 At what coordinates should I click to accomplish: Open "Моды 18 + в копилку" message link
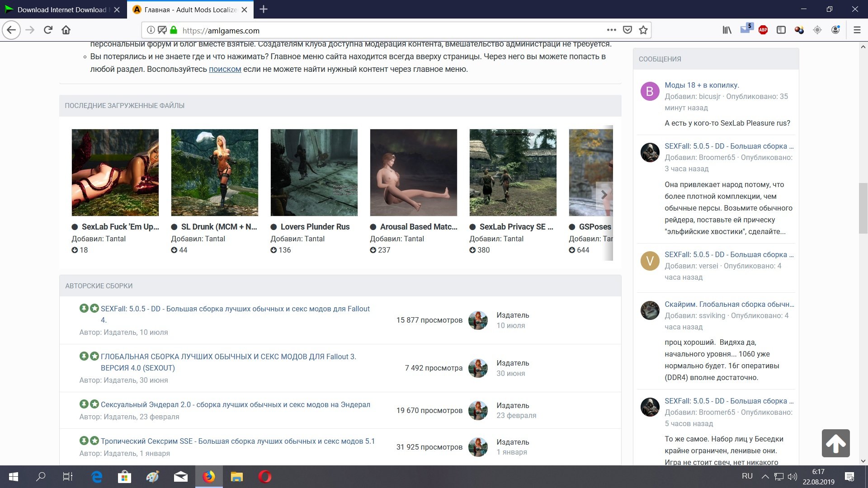702,85
